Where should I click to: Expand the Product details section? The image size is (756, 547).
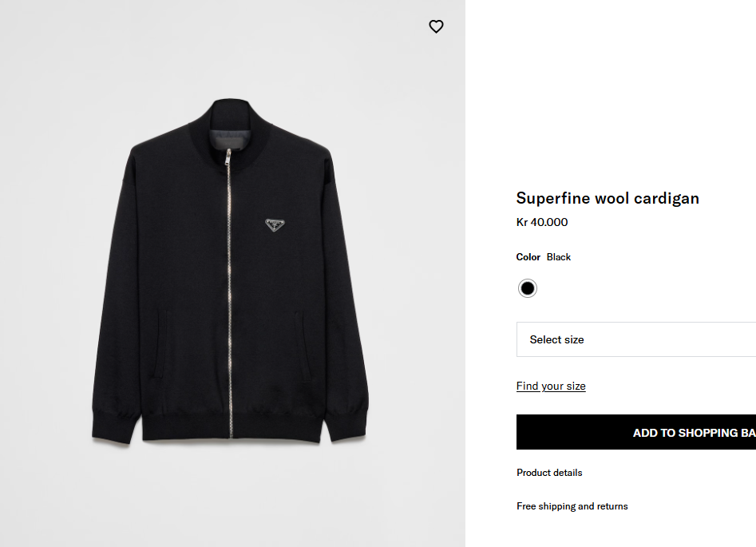[549, 473]
